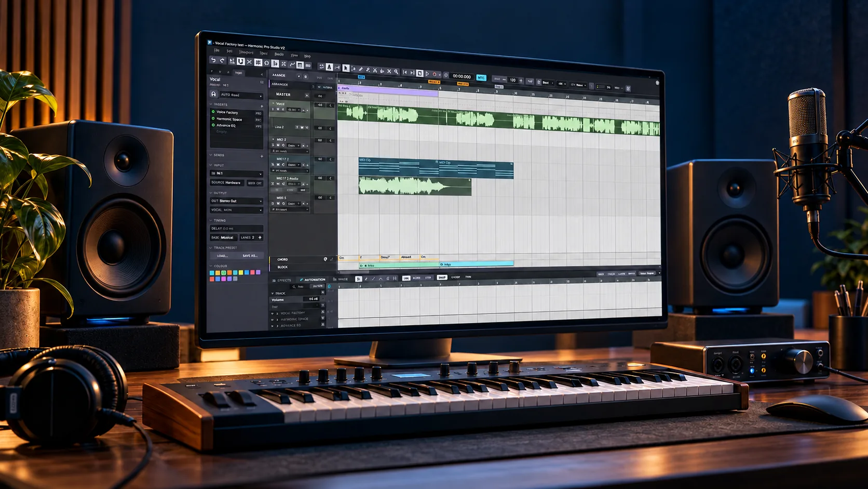Select the magnifier zoom tool

(396, 72)
